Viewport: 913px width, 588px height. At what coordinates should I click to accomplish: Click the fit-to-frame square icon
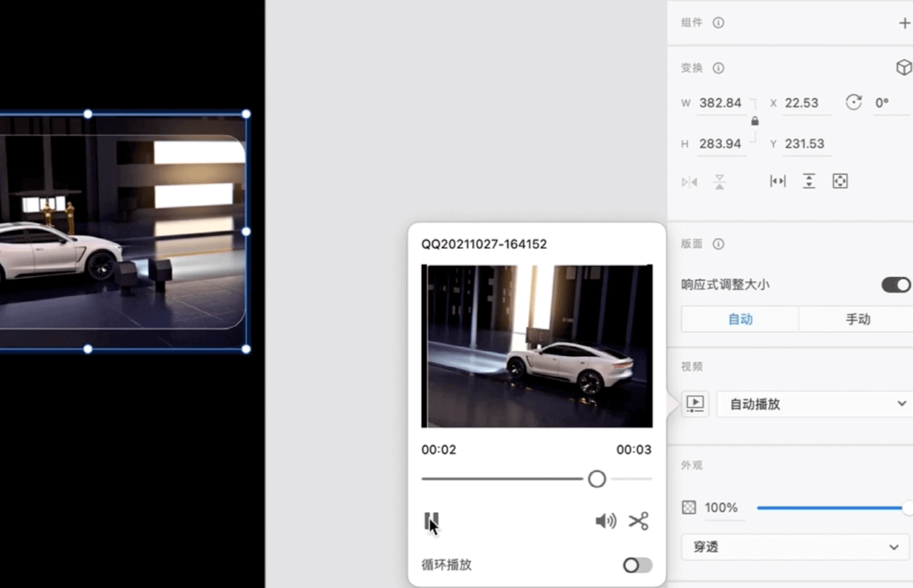[840, 181]
